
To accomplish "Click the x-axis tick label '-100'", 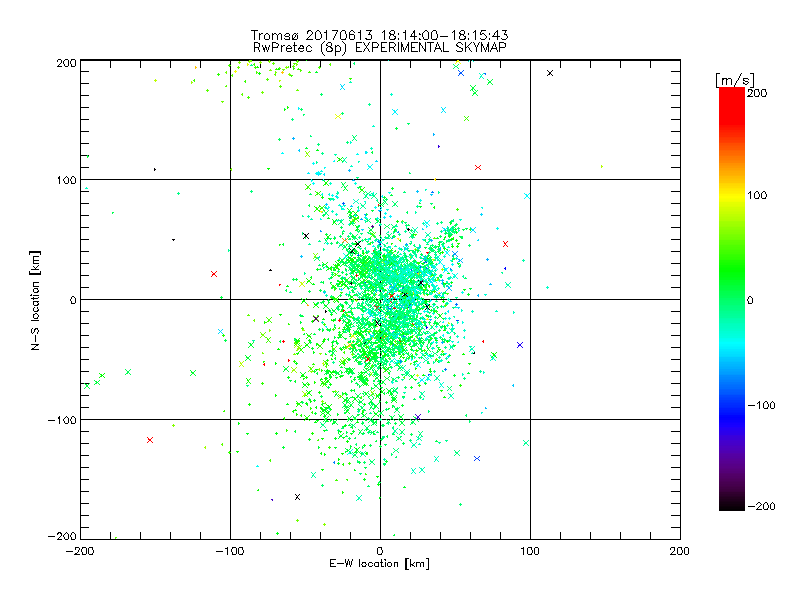I will click(230, 551).
